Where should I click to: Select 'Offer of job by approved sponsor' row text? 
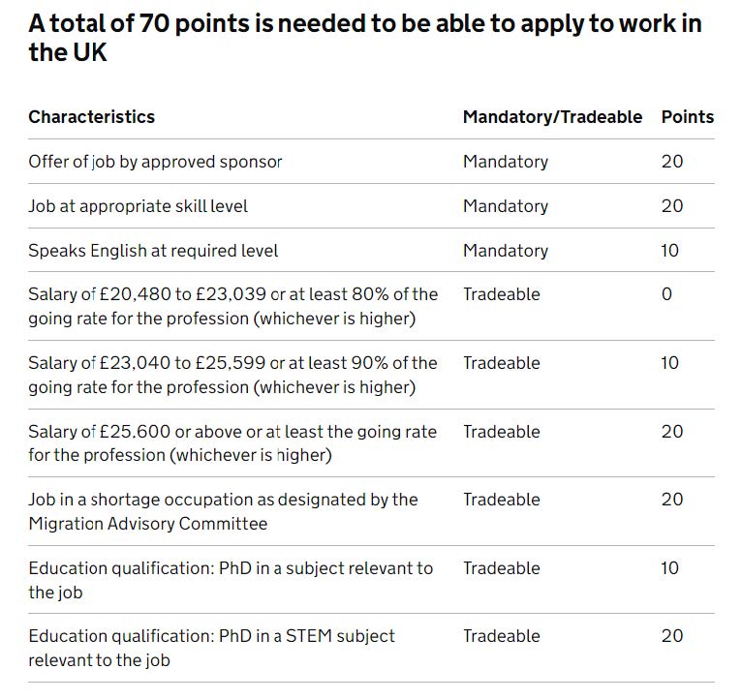155,162
